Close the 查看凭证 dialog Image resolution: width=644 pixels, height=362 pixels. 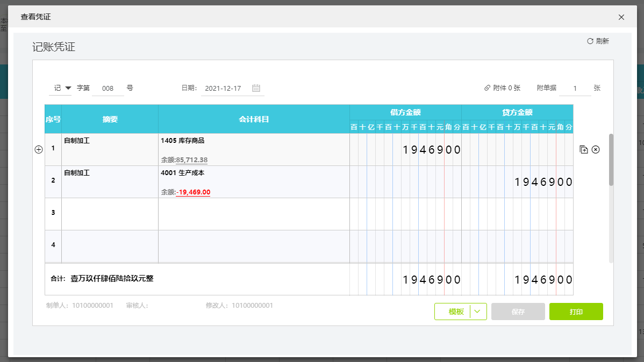[621, 17]
